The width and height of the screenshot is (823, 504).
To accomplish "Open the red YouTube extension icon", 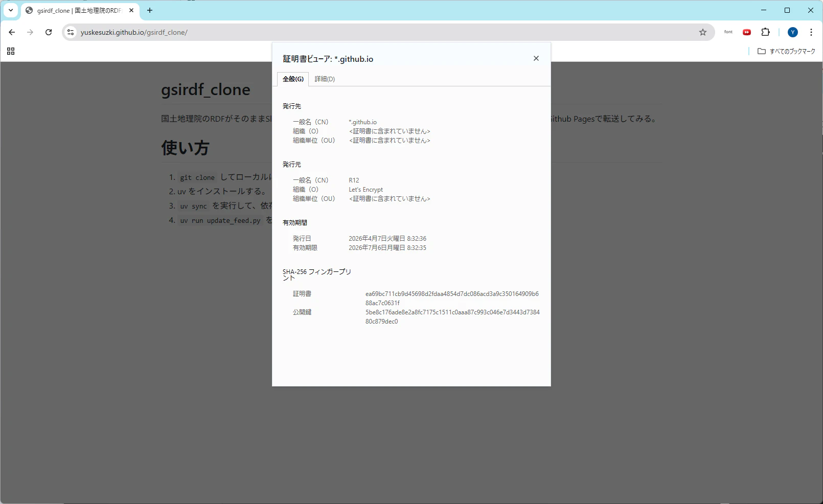I will (747, 32).
